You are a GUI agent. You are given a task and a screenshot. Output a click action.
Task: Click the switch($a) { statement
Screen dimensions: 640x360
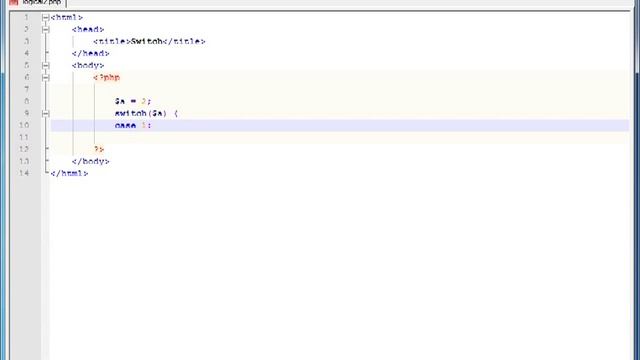point(146,113)
